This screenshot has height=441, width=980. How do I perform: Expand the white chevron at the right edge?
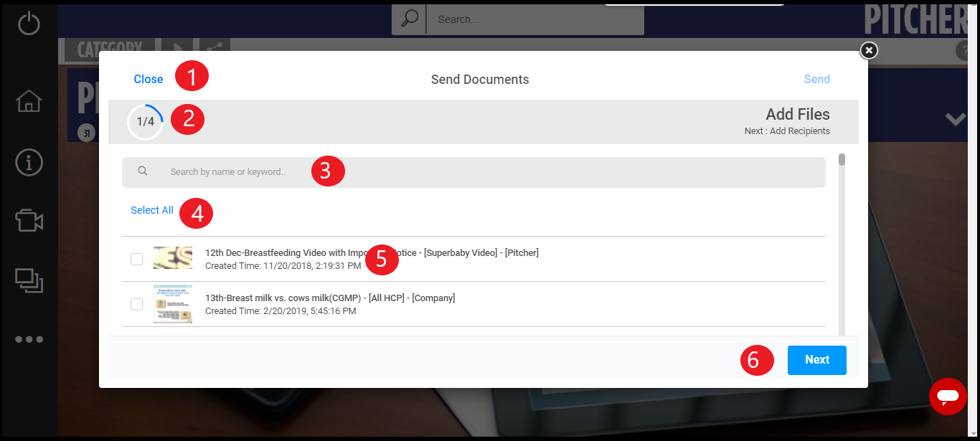click(956, 120)
